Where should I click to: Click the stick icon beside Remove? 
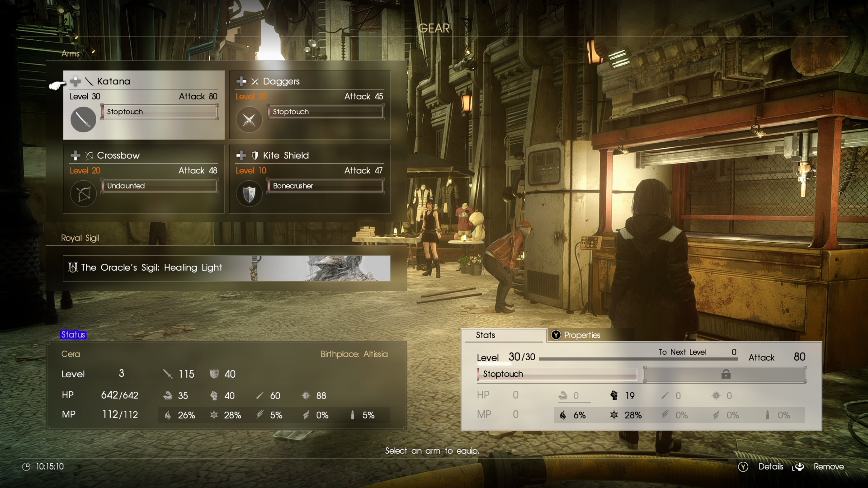[798, 467]
